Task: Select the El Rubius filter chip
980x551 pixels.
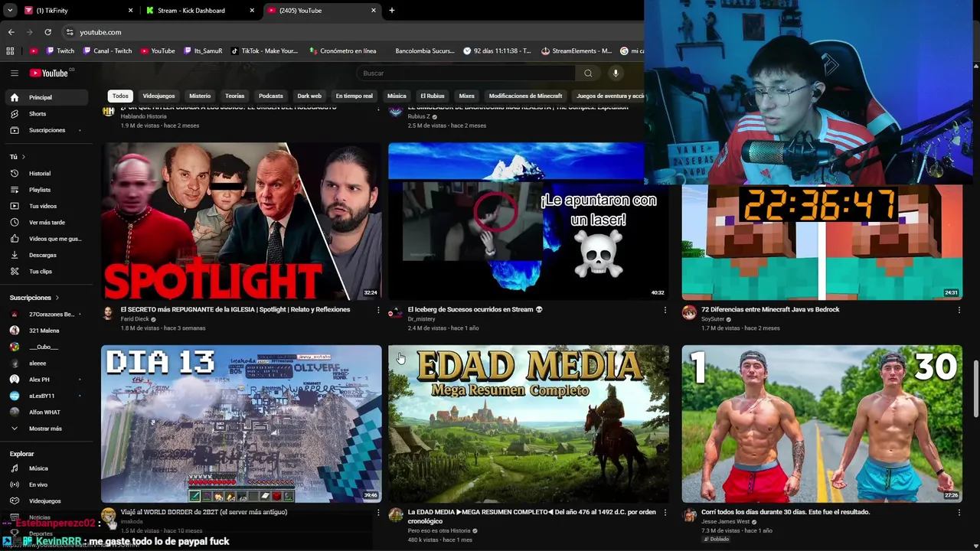Action: click(433, 96)
